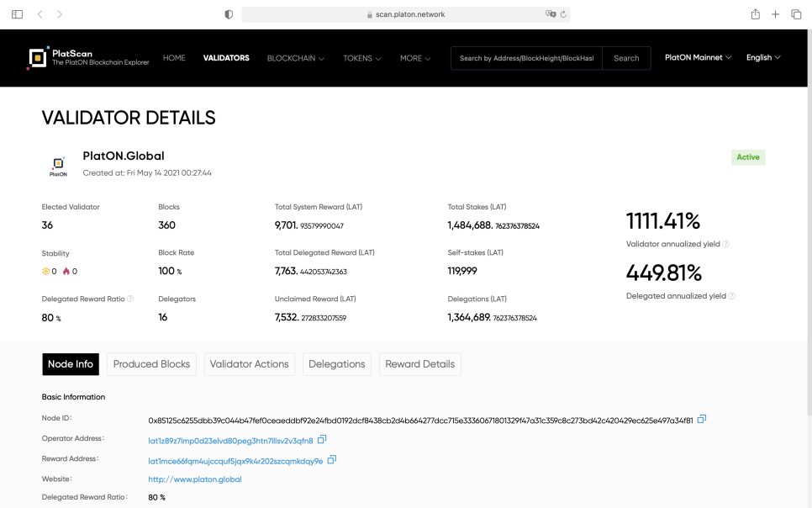Copy the Reward Address

[332, 460]
